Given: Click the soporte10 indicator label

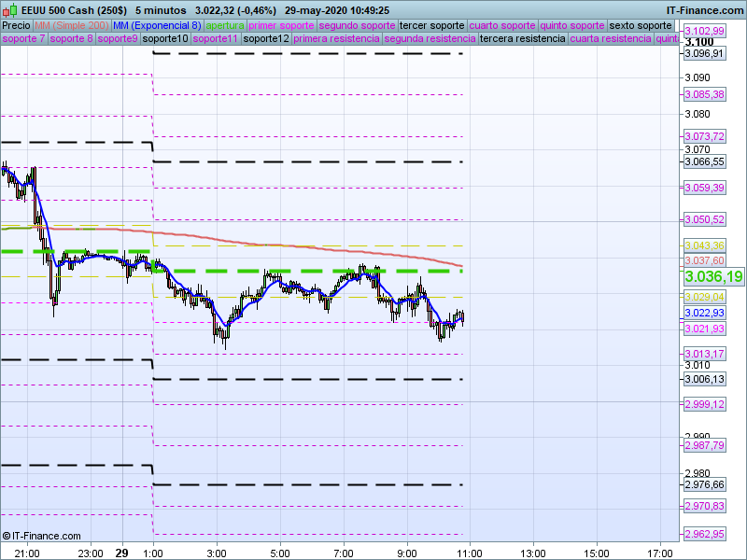Looking at the screenshot, I should coord(167,39).
